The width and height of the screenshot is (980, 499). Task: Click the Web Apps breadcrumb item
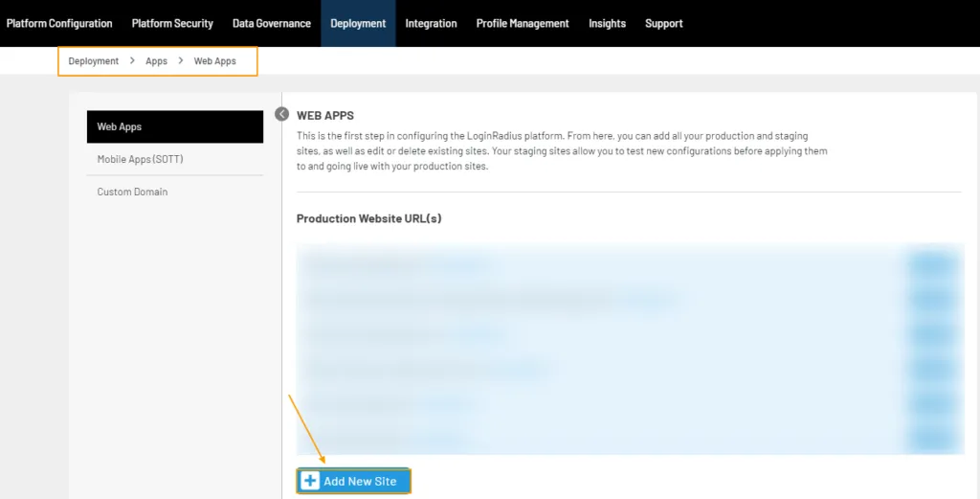214,61
